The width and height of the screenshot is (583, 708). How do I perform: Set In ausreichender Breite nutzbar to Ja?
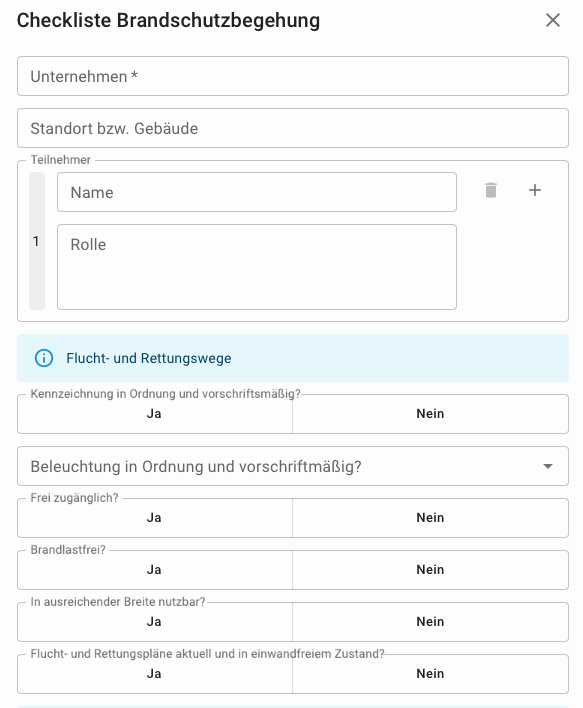click(x=155, y=622)
